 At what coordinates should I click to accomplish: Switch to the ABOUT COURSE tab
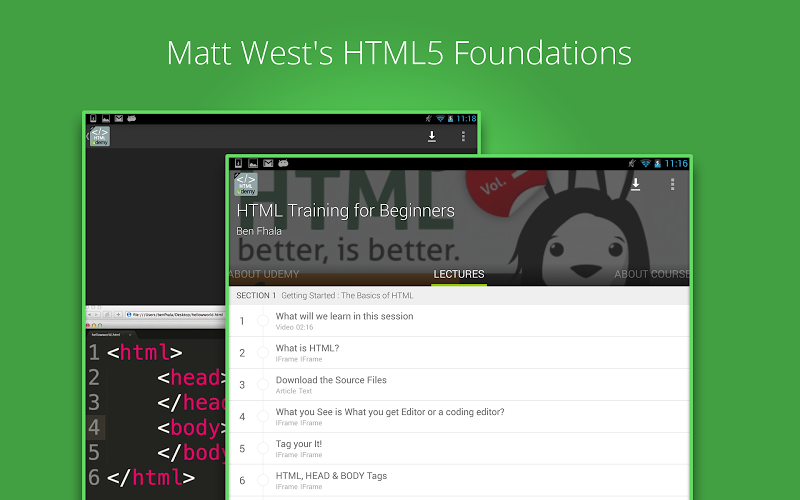[x=652, y=274]
